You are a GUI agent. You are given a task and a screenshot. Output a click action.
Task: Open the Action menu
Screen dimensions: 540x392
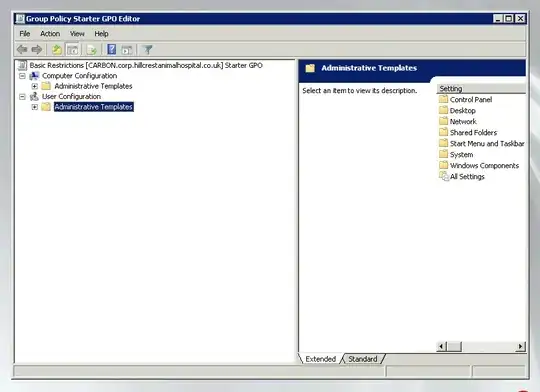(50, 34)
